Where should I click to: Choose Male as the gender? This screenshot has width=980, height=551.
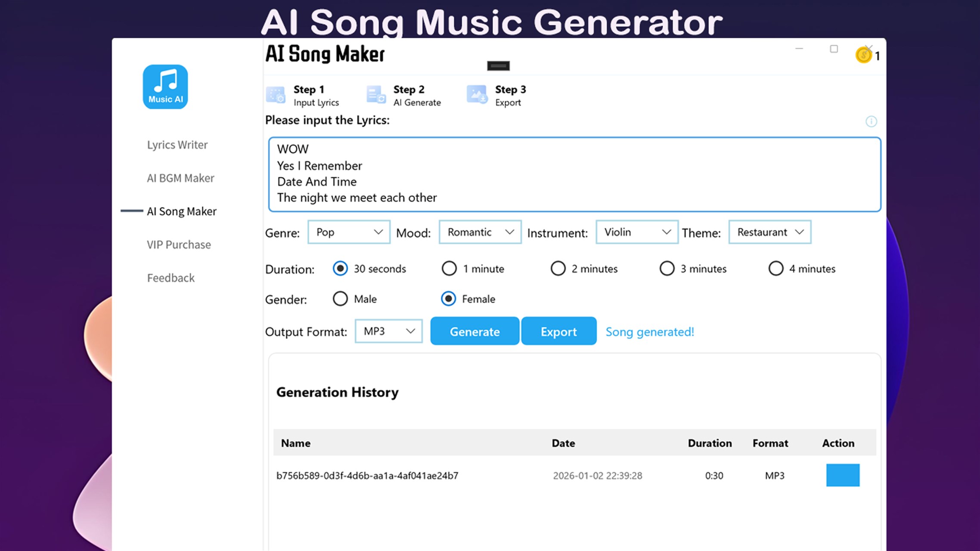340,299
